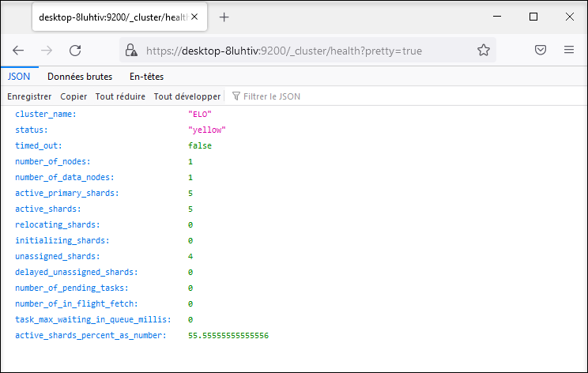The image size is (588, 373).
Task: Select the active_primary_shards key
Action: coord(66,193)
